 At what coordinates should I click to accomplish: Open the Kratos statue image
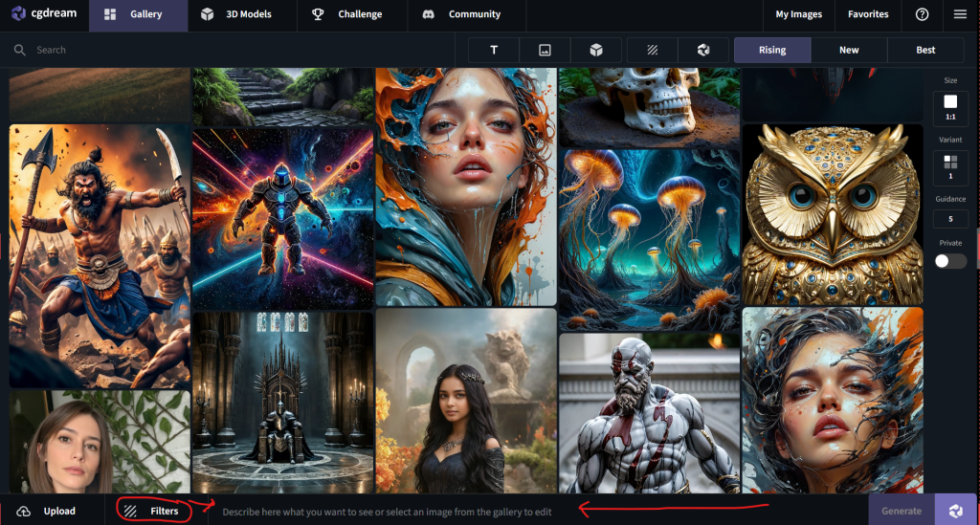(650, 413)
